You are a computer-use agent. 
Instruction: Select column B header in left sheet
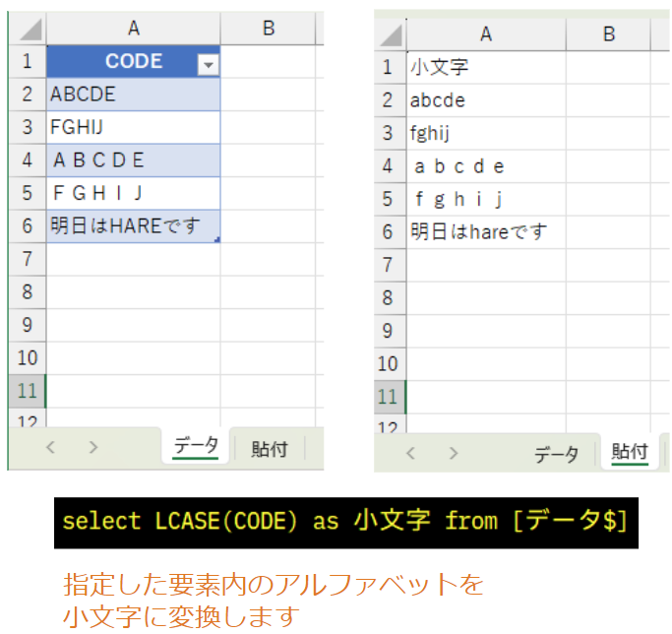(x=269, y=29)
